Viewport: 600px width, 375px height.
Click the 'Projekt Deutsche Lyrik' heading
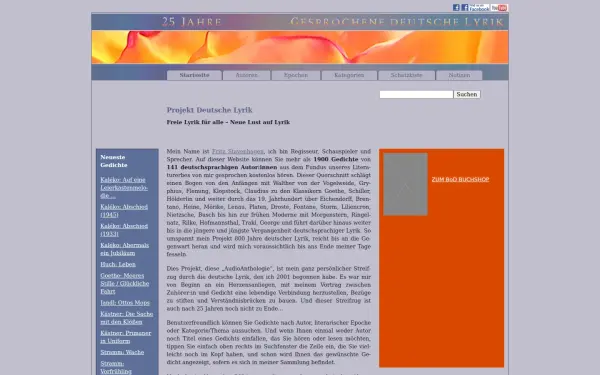point(209,110)
